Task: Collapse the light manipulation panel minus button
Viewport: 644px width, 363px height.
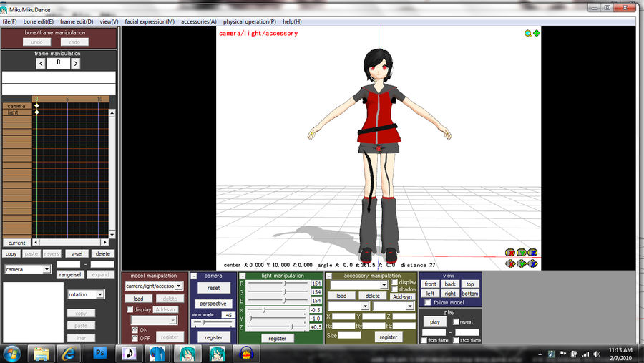Action: tap(243, 276)
